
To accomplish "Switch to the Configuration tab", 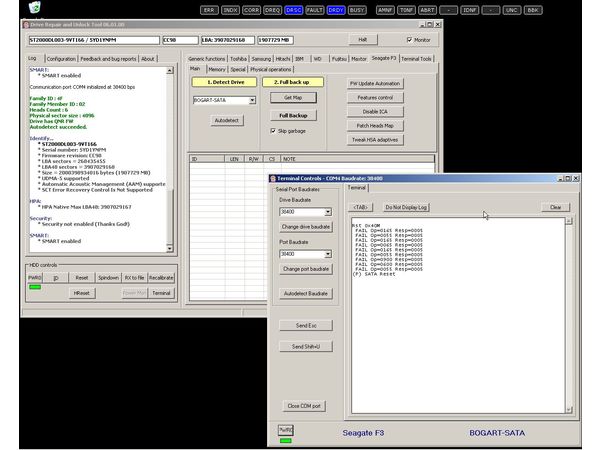I will coord(59,59).
